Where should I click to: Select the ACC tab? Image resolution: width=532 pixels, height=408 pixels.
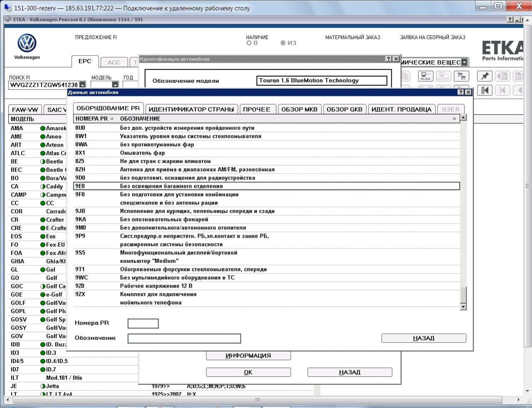coord(114,62)
